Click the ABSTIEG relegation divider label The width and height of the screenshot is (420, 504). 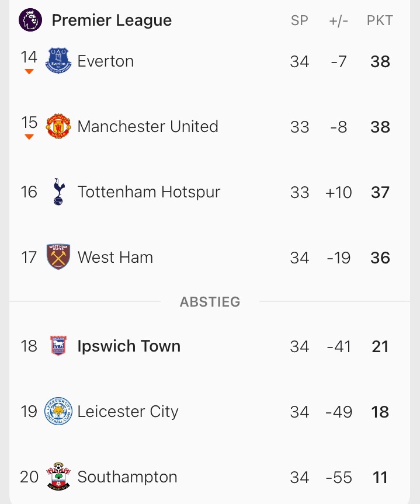point(210,302)
